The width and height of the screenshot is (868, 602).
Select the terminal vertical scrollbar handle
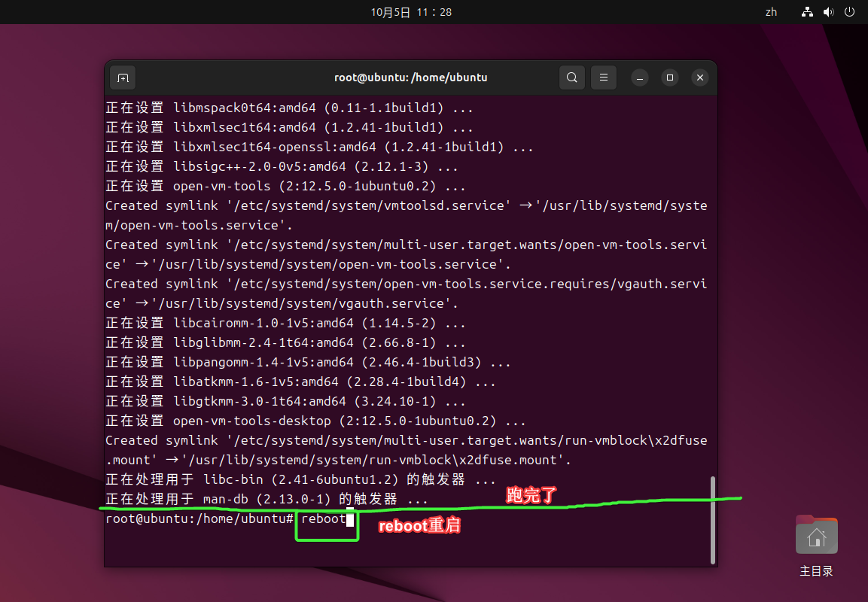[712, 520]
